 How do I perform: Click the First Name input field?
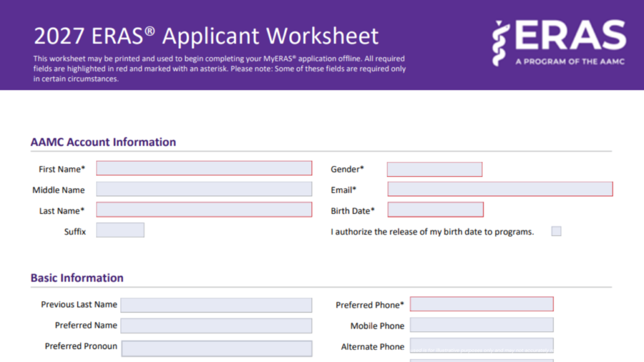[x=204, y=168]
